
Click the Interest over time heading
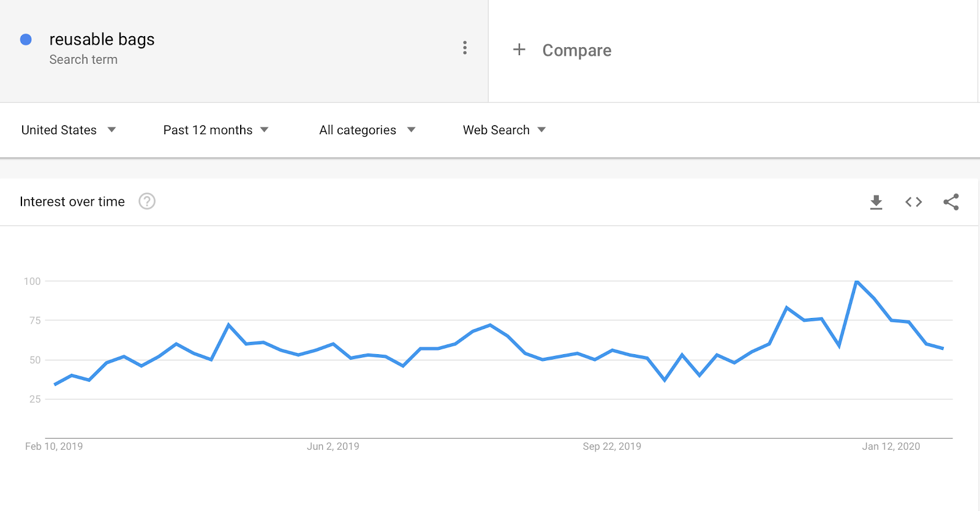72,202
